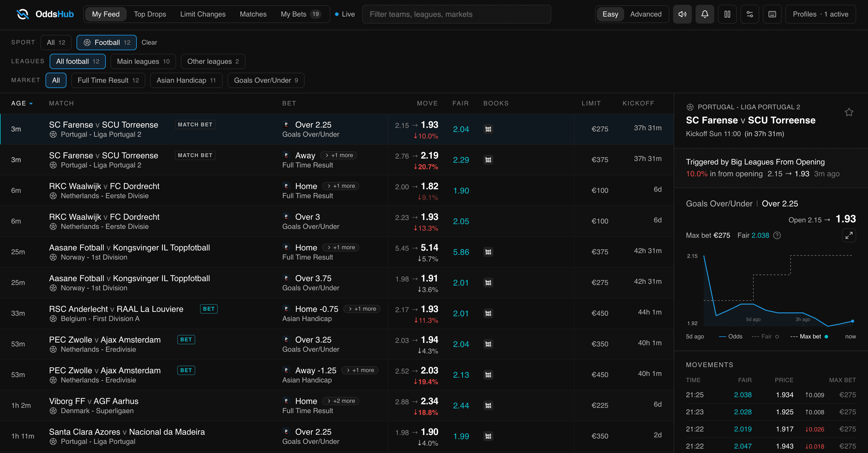Open the Profiles 1 active dropdown
This screenshot has height=453, width=868.
(820, 14)
